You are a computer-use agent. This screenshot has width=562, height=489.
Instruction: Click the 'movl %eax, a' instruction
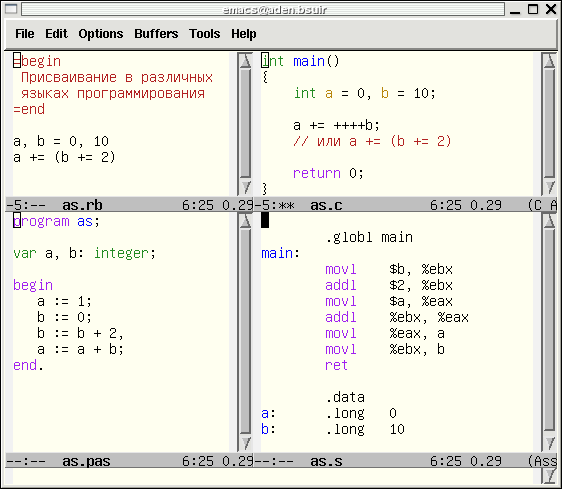tap(385, 333)
